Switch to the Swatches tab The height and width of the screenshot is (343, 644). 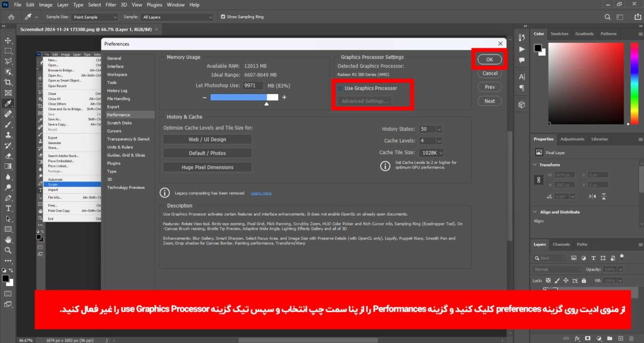[x=559, y=33]
